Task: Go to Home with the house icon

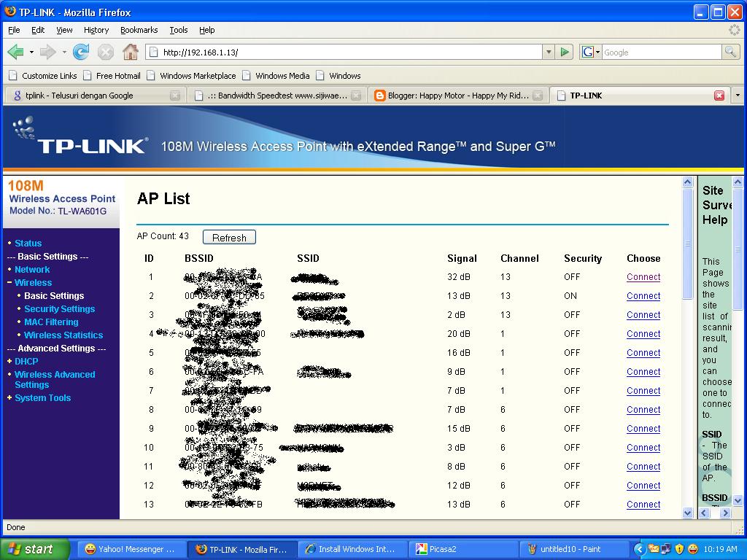Action: [x=130, y=52]
